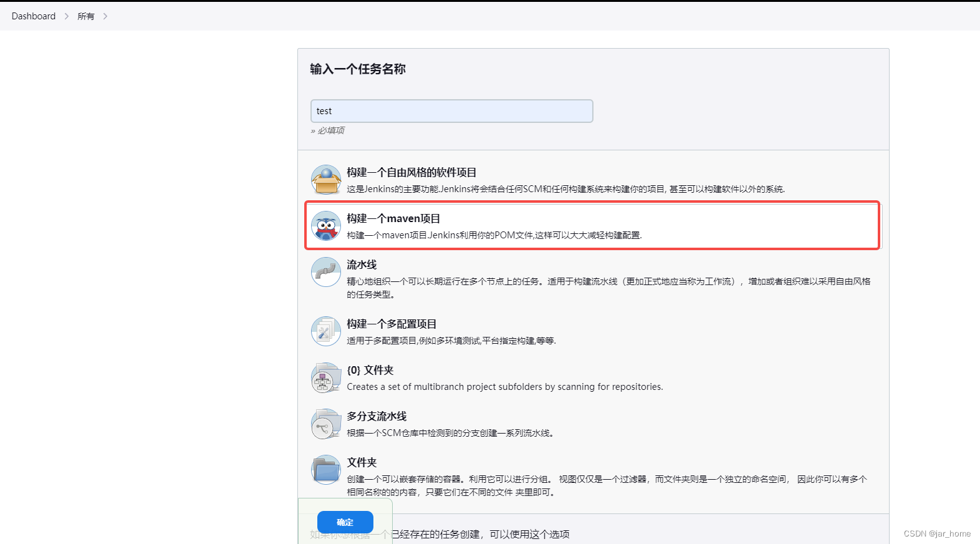
Task: Select the {0} 文件夹 item title
Action: pyautogui.click(x=370, y=370)
